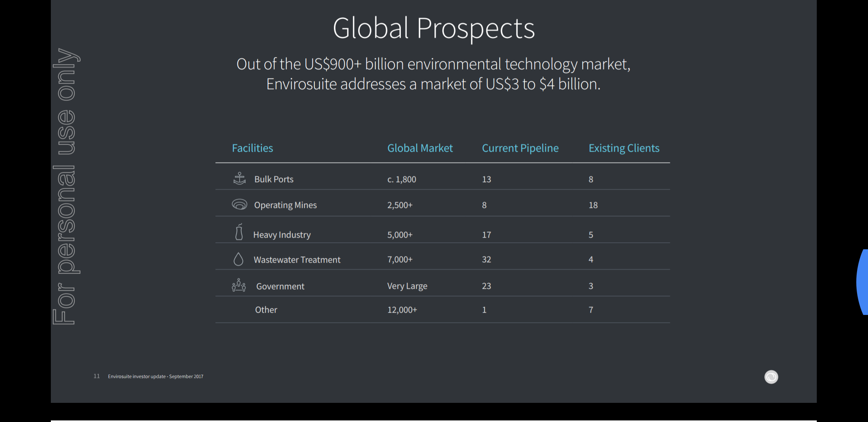The width and height of the screenshot is (868, 422).
Task: Click the 'Envirosuite addresses a market' subtitle line
Action: point(433,84)
